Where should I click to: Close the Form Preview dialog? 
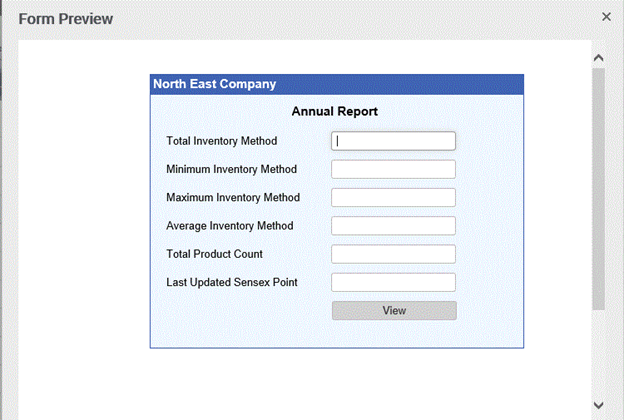pos(606,17)
